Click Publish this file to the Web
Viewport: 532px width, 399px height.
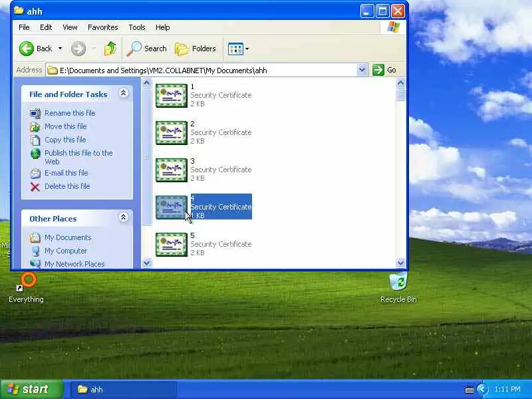78,157
